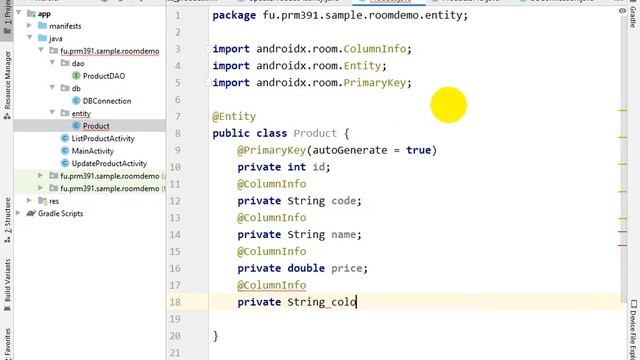Click the code inspection eye icon
640x360 pixels.
pyautogui.click(x=622, y=11)
